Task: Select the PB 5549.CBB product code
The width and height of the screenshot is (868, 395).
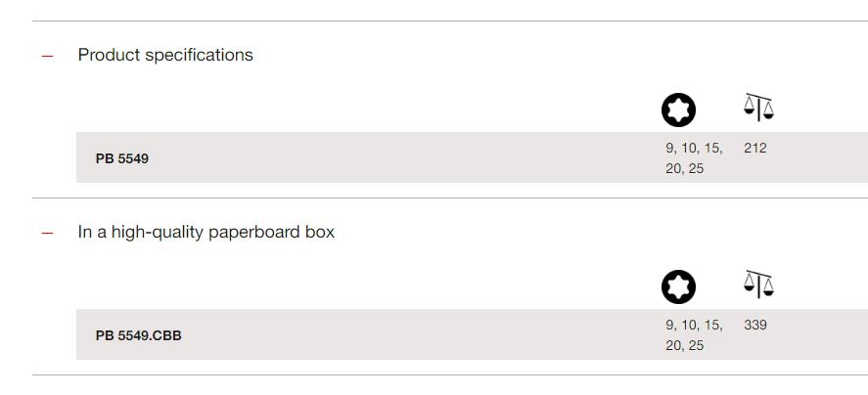Action: click(x=138, y=335)
